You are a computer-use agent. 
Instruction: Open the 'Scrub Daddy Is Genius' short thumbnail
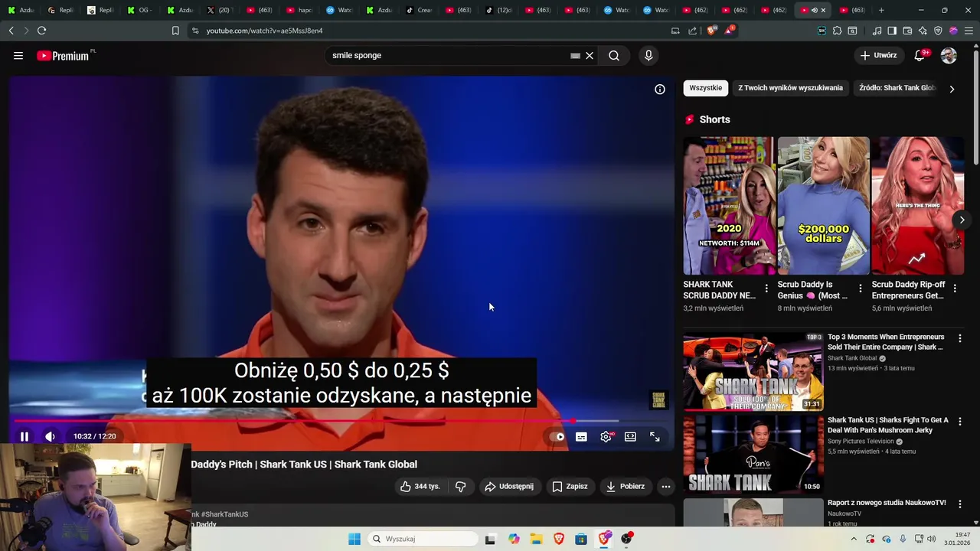[x=823, y=206]
